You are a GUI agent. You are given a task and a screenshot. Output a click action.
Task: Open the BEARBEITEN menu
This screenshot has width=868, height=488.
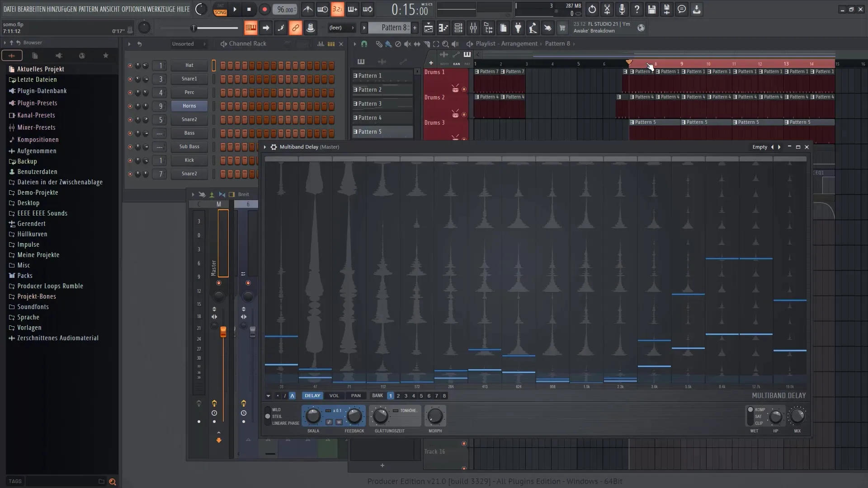(31, 9)
